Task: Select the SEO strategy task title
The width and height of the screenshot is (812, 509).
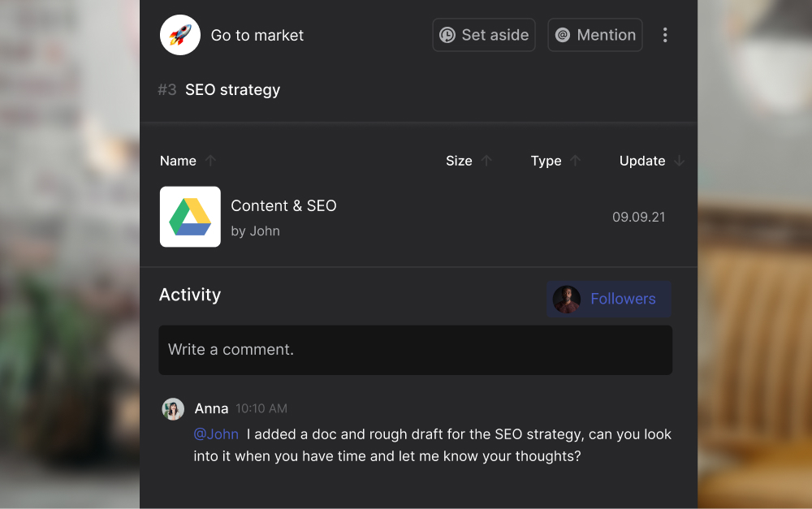Action: tap(232, 90)
